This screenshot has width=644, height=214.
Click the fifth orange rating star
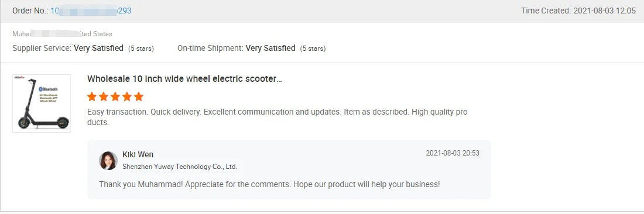pos(139,96)
